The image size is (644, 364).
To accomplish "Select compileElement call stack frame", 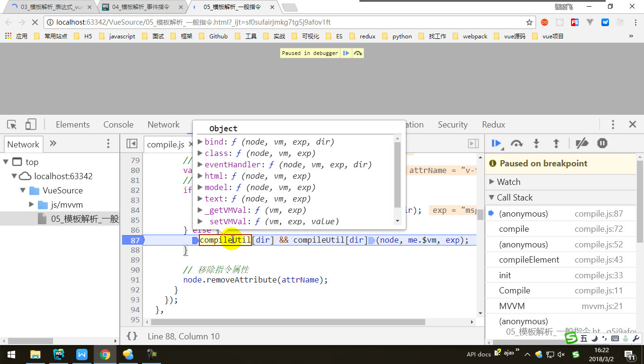I will click(561, 260).
